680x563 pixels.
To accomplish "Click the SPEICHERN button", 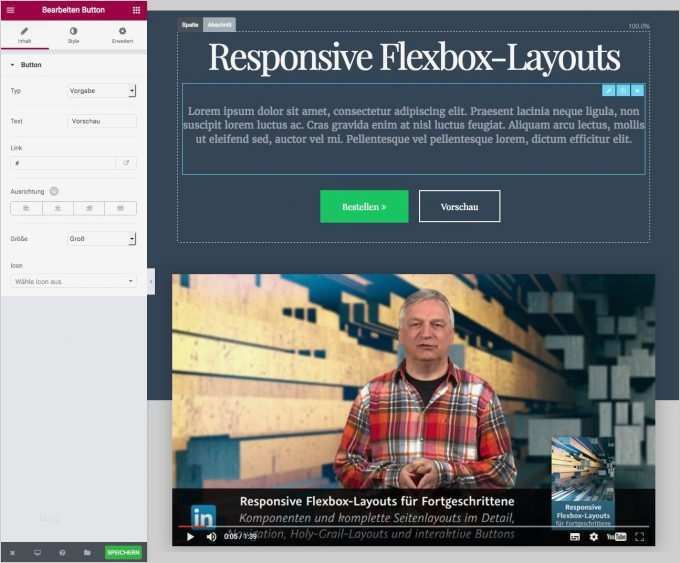I will [123, 553].
